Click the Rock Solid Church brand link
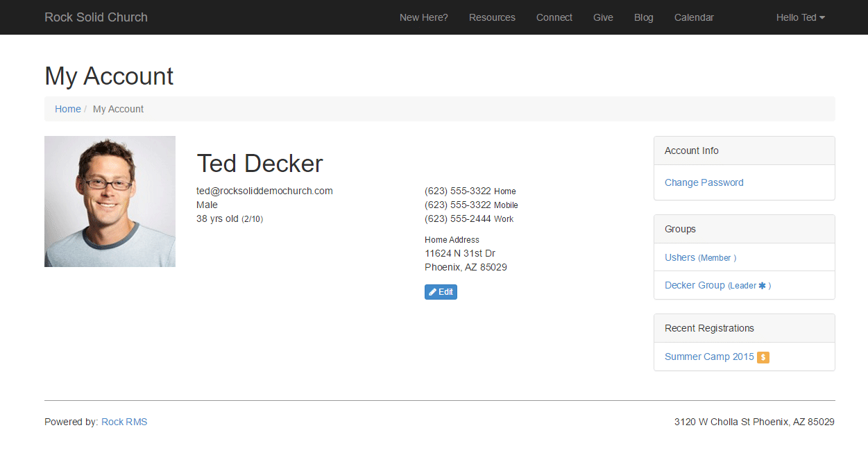Viewport: 868px width, 455px height. click(96, 17)
